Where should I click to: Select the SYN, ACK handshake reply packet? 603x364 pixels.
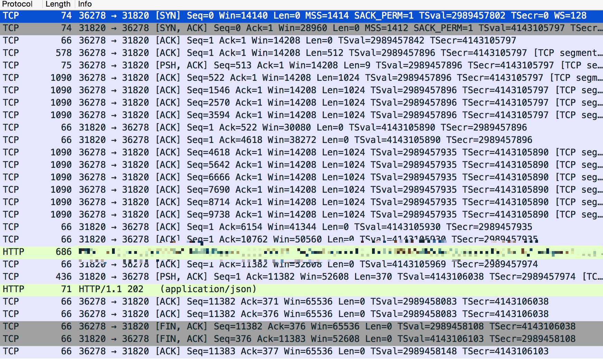[x=207, y=28]
